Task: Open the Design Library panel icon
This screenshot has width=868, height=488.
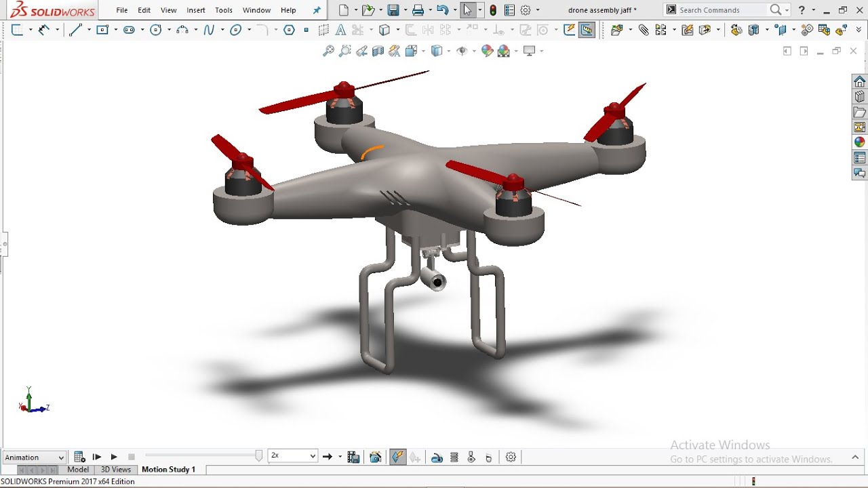Action: coord(860,97)
